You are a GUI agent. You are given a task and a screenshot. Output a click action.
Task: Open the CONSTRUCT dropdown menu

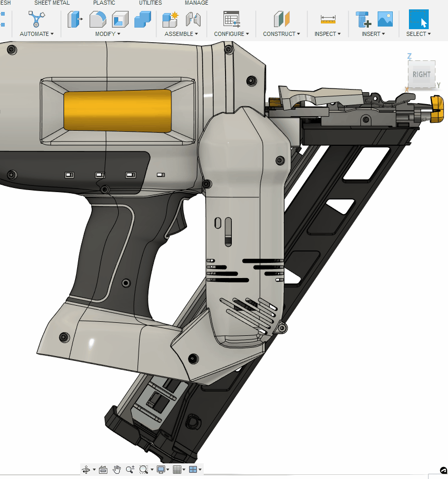(x=281, y=34)
